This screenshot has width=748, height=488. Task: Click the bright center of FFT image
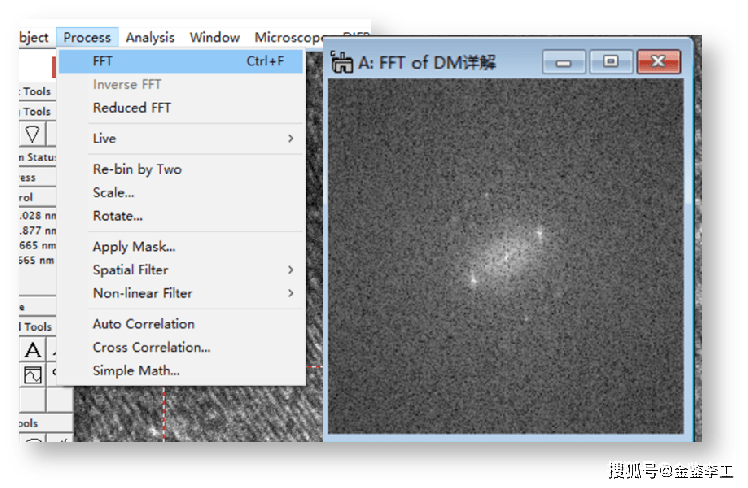505,257
